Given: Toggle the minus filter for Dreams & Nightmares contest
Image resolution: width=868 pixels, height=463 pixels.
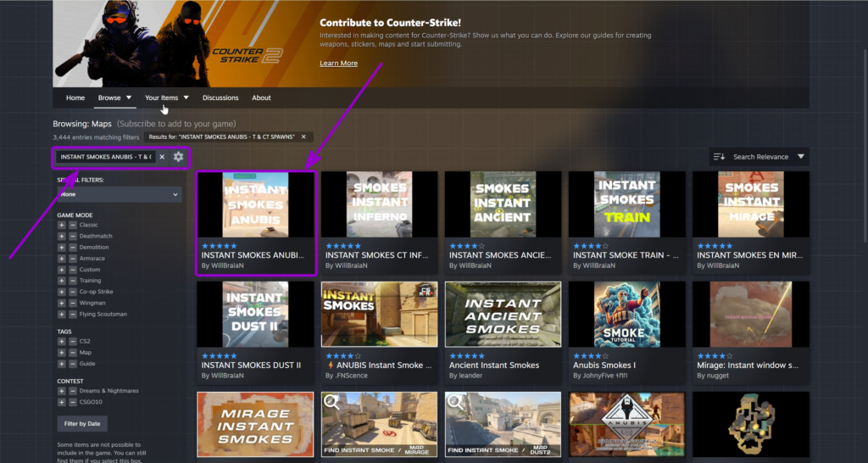Looking at the screenshot, I should 73,390.
